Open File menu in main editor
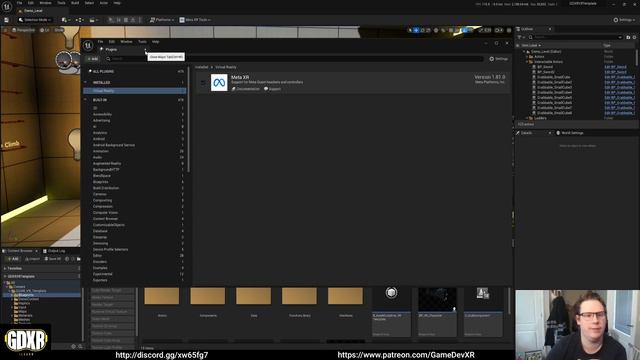This screenshot has width=640, height=360. pos(19,3)
